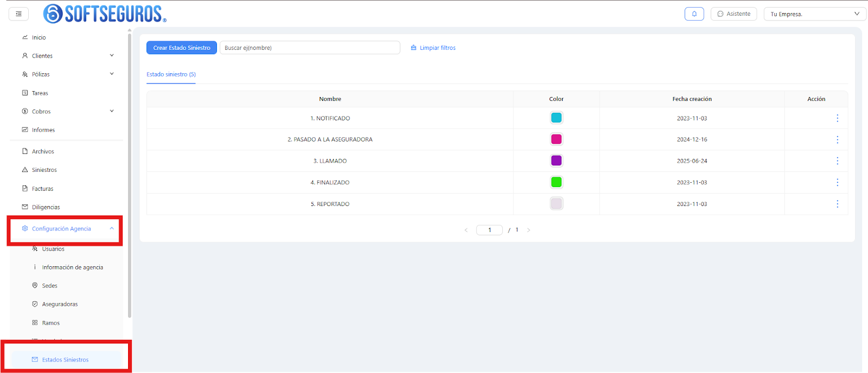This screenshot has height=373, width=868.
Task: Click Limpiar filtros link
Action: pyautogui.click(x=433, y=48)
